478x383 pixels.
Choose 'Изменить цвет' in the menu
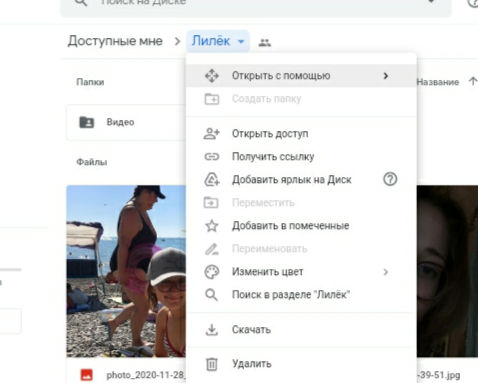coord(301,272)
